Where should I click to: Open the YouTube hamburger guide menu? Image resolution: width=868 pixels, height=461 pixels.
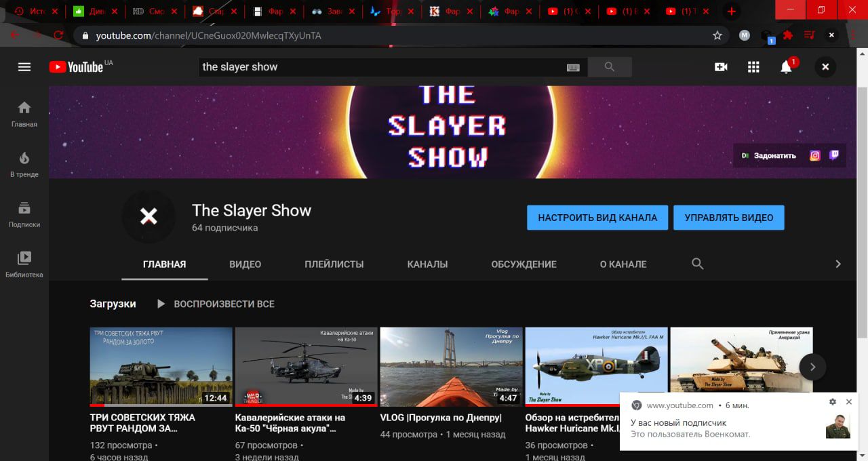pos(24,66)
